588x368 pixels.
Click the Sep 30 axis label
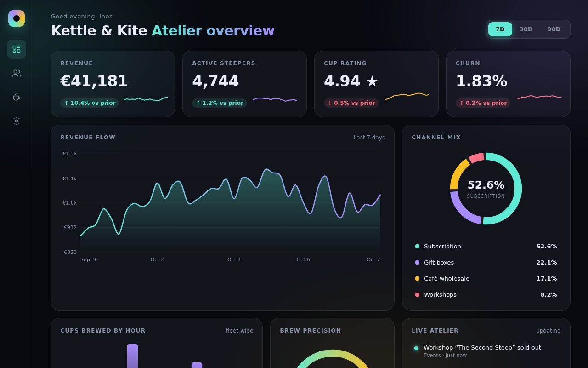tap(89, 260)
